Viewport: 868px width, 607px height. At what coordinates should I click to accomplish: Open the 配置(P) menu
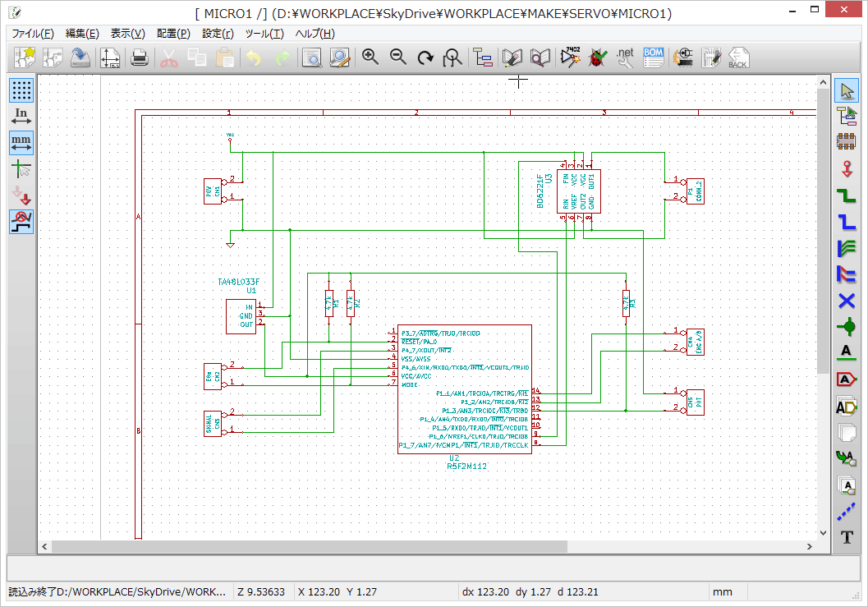(x=173, y=34)
